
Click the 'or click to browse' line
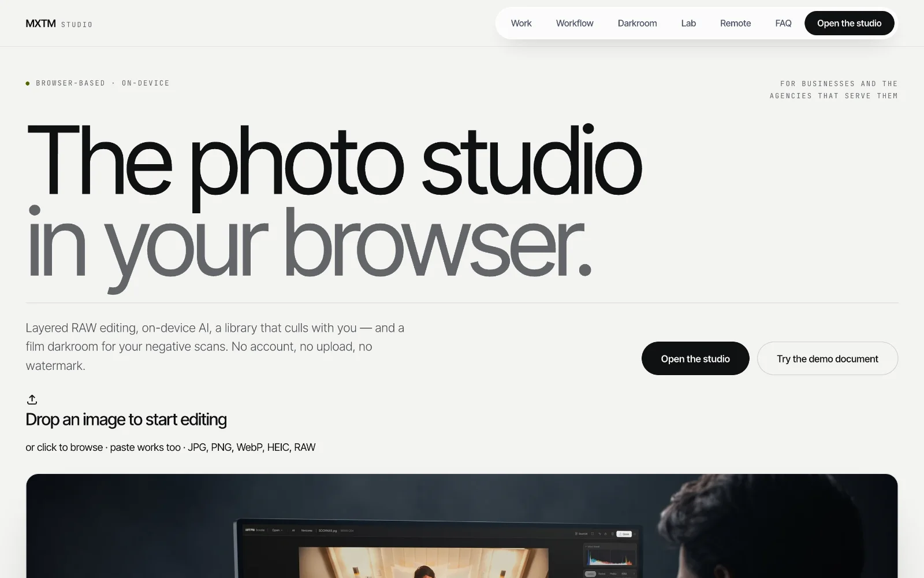[x=170, y=447]
